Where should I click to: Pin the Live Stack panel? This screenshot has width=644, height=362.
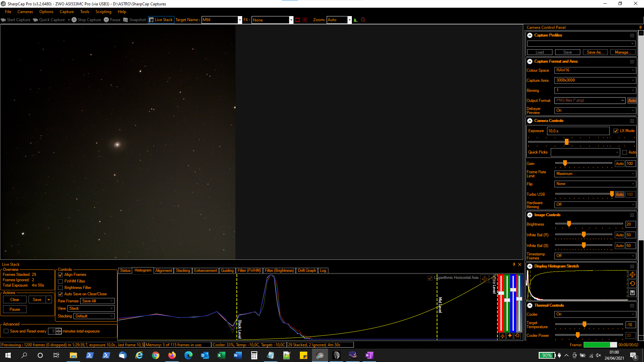click(514, 264)
